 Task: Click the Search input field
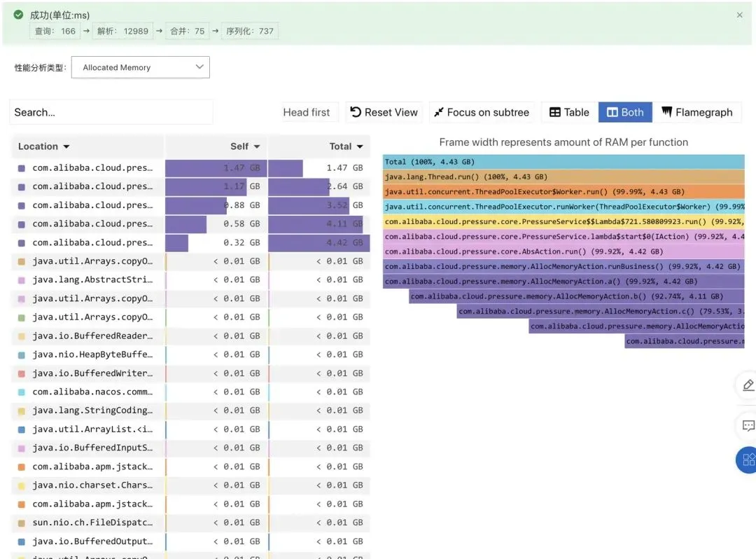[111, 112]
